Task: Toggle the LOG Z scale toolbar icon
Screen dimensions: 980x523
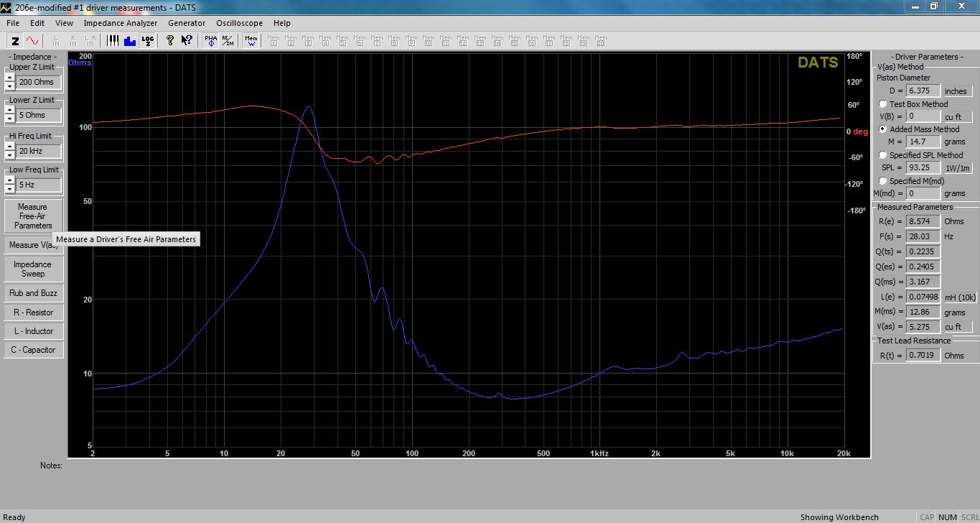Action: coord(147,40)
